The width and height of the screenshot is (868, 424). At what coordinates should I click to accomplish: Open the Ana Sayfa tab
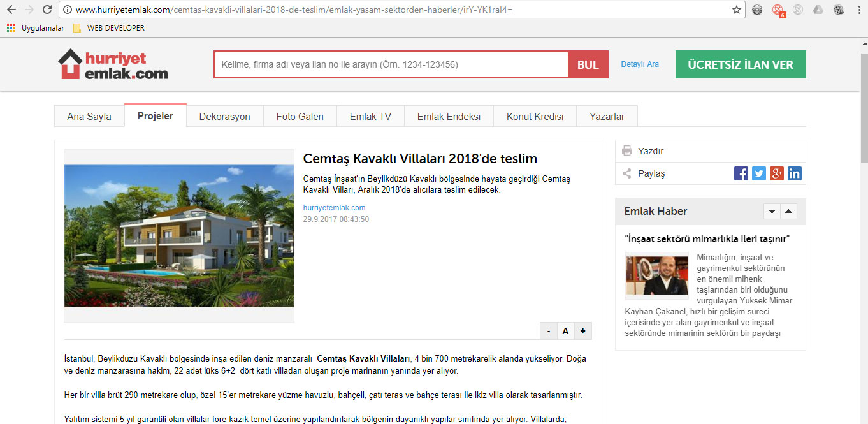[89, 117]
